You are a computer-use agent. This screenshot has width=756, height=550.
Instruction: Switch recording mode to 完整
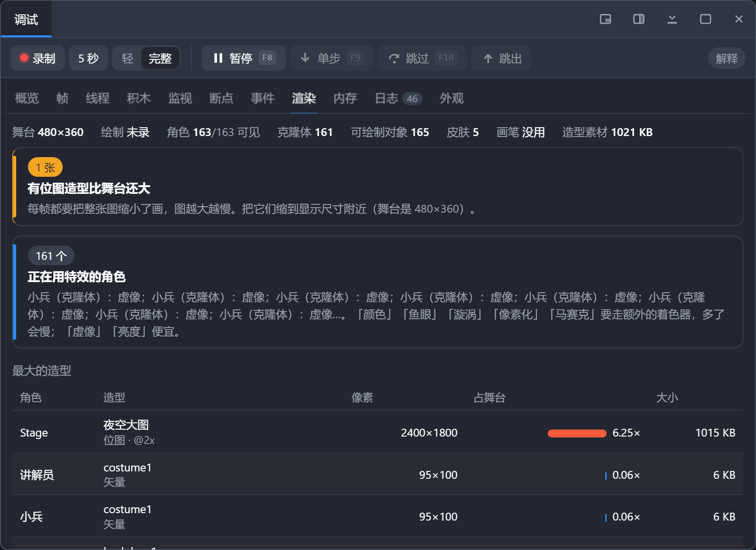click(160, 58)
